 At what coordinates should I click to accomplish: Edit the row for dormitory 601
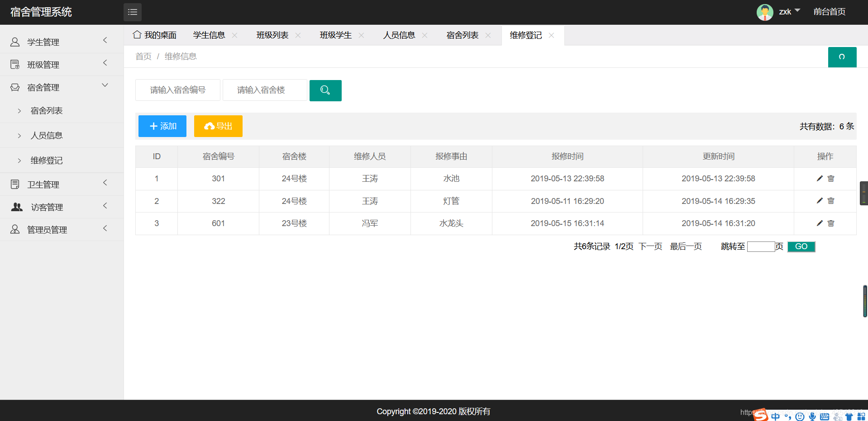[820, 223]
